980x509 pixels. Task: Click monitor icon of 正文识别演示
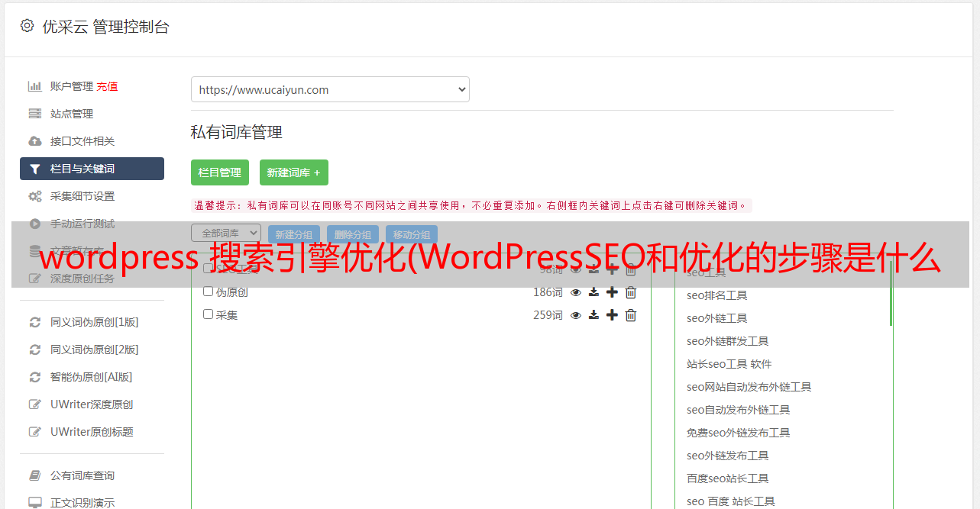[34, 503]
